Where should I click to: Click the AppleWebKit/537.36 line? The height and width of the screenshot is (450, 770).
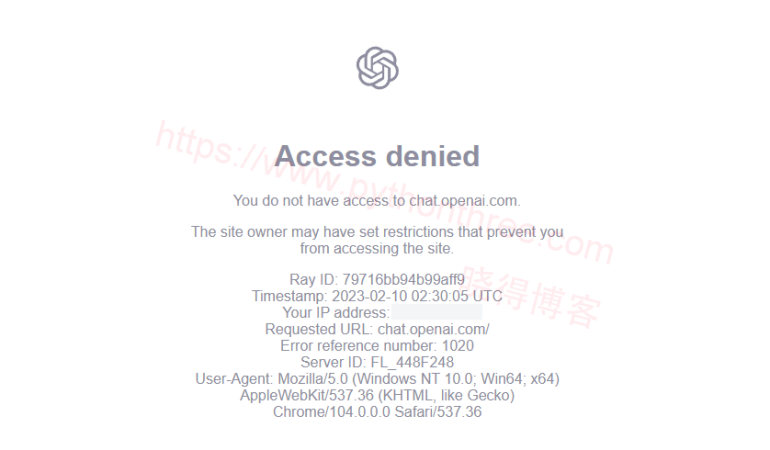tap(377, 395)
